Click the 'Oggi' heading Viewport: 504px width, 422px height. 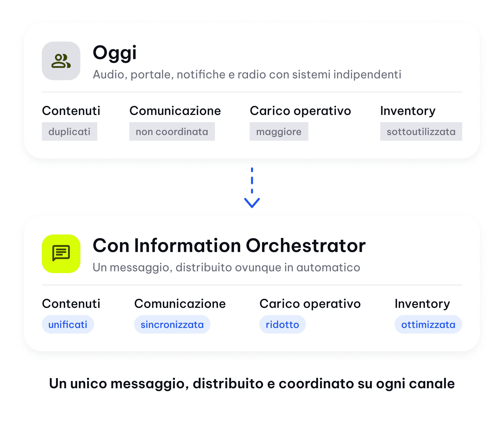(115, 53)
